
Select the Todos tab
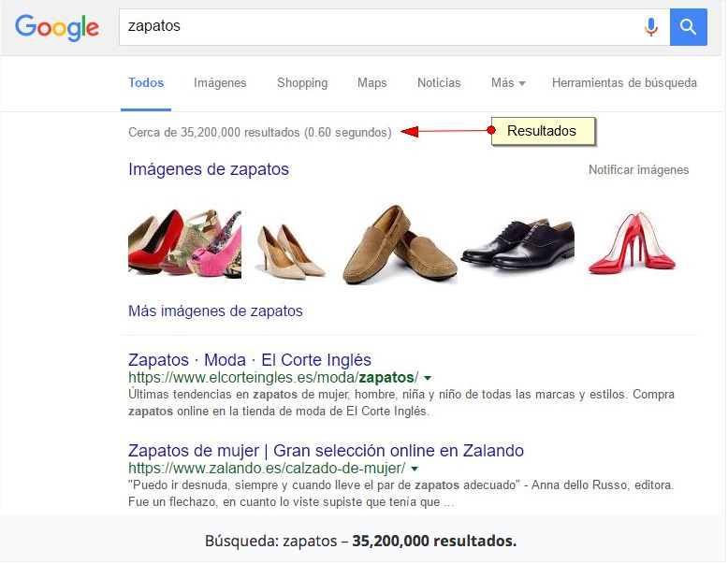pyautogui.click(x=146, y=83)
